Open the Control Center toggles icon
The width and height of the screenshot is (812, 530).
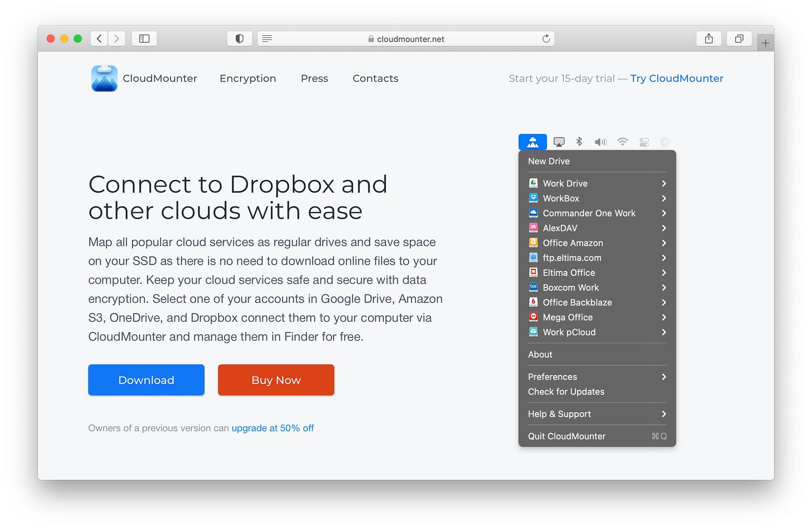click(x=644, y=142)
